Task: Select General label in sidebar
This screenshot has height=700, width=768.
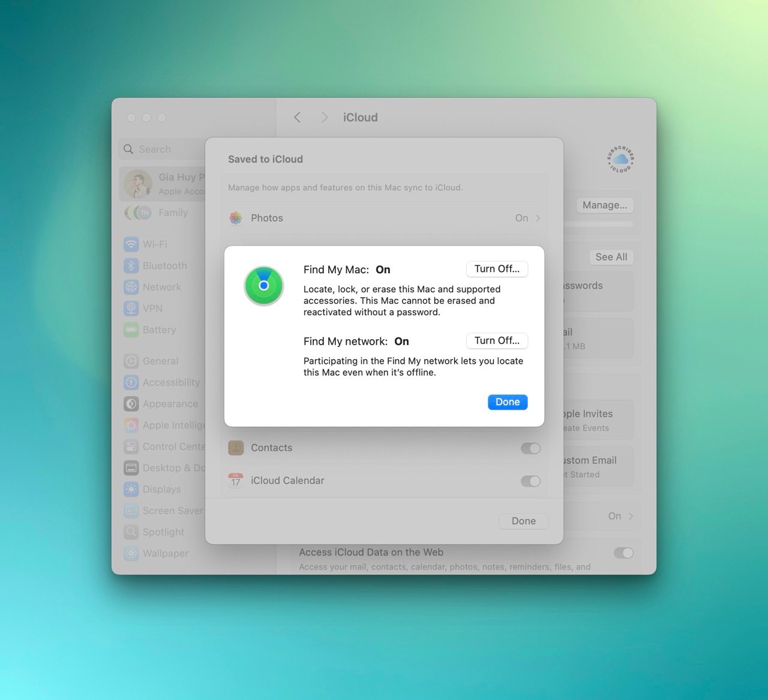Action: point(160,361)
